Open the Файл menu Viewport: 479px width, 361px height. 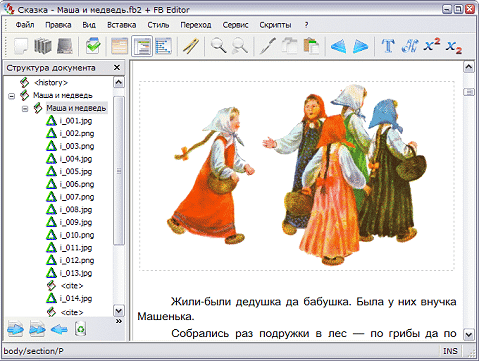(x=25, y=25)
